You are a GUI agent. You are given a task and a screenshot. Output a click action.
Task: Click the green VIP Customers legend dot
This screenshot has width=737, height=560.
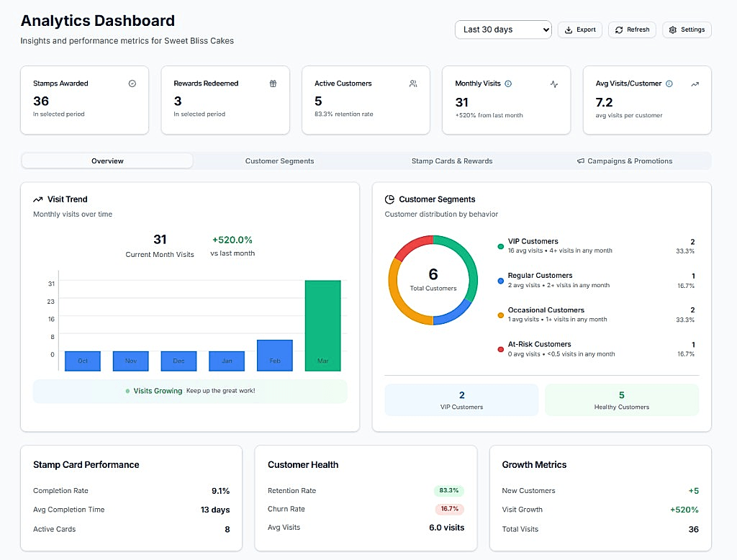pos(501,246)
